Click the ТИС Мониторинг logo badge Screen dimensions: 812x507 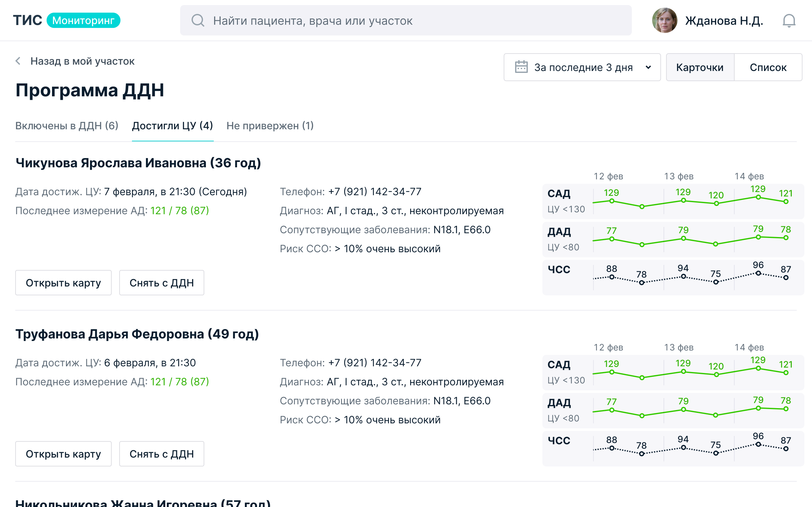tap(83, 21)
